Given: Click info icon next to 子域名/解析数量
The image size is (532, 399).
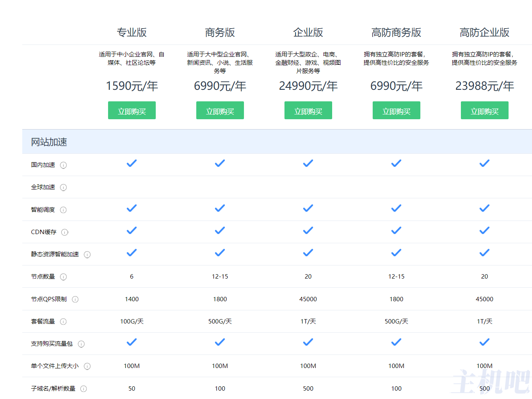Looking at the screenshot, I should pos(83,389).
